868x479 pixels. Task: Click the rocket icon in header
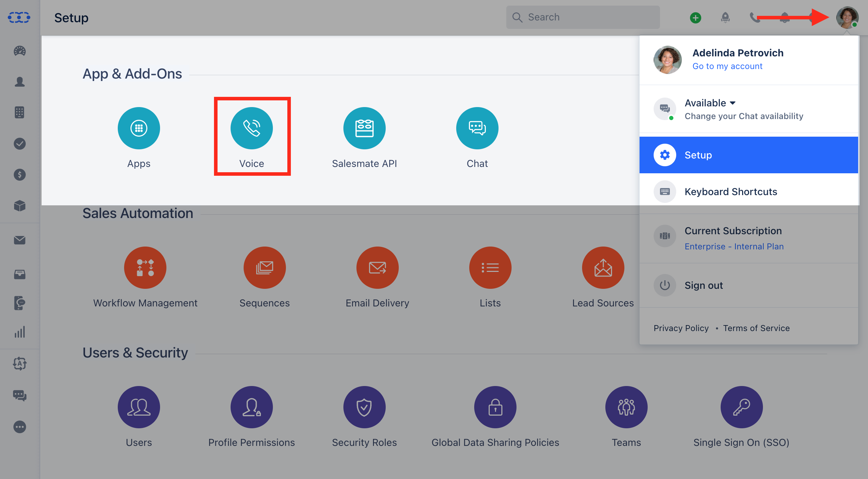(x=725, y=17)
